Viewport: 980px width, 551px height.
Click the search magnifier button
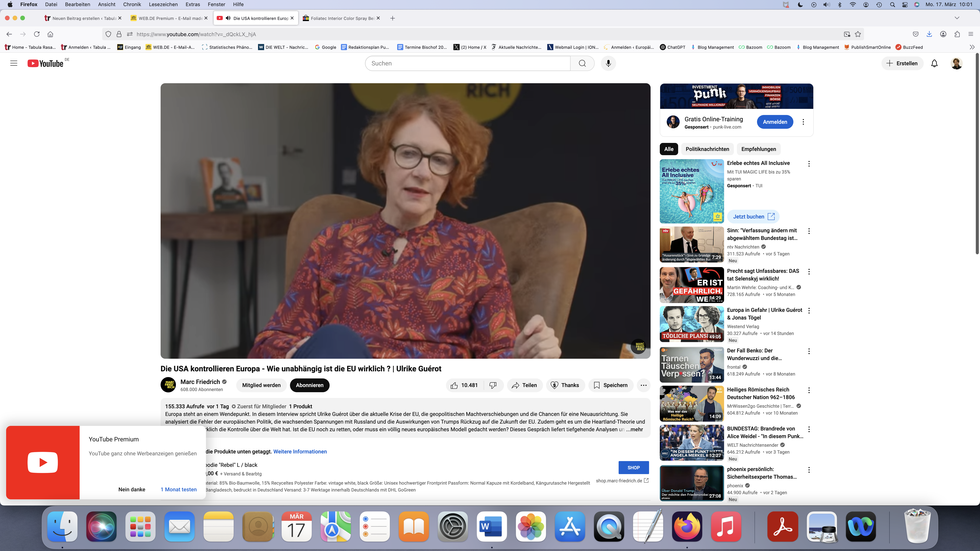582,63
